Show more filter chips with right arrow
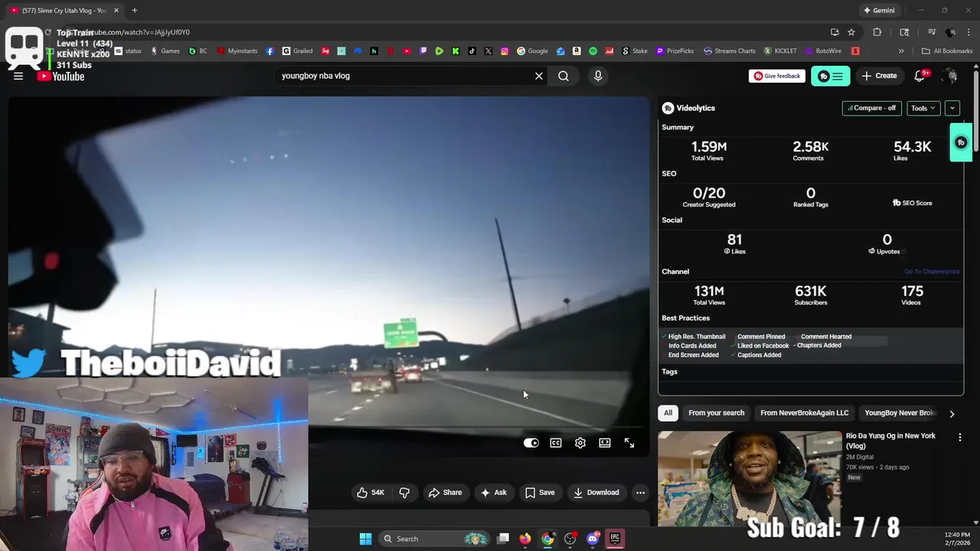The image size is (980, 551). click(952, 414)
